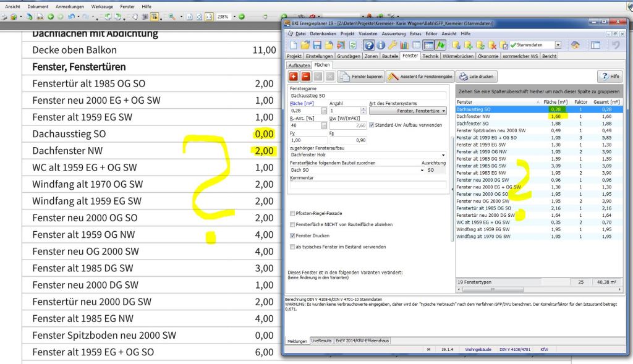Click the Fenster kopieren button
The height and width of the screenshot is (364, 633).
tap(361, 77)
